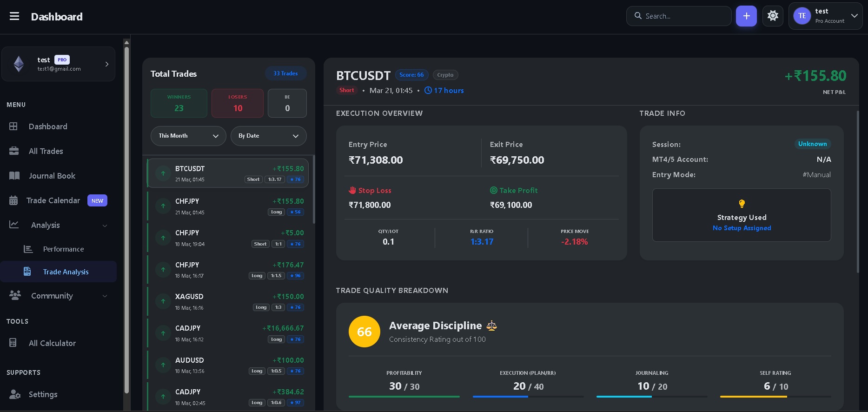
Task: Click the Settings user-gear icon
Action: click(x=15, y=394)
